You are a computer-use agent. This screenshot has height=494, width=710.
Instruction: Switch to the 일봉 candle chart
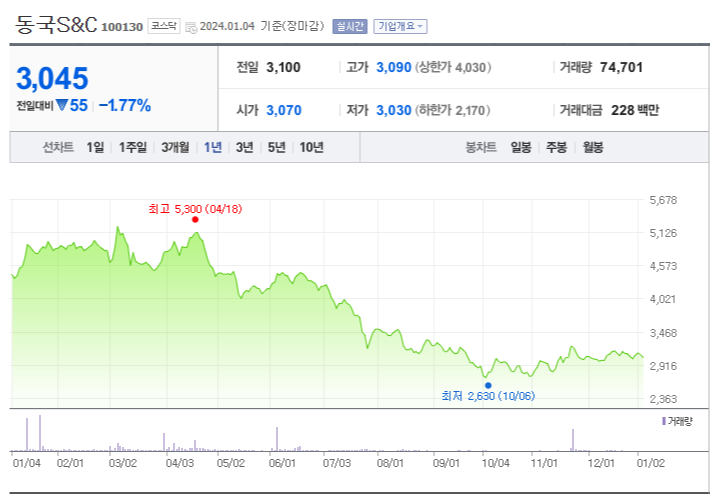[x=521, y=147]
